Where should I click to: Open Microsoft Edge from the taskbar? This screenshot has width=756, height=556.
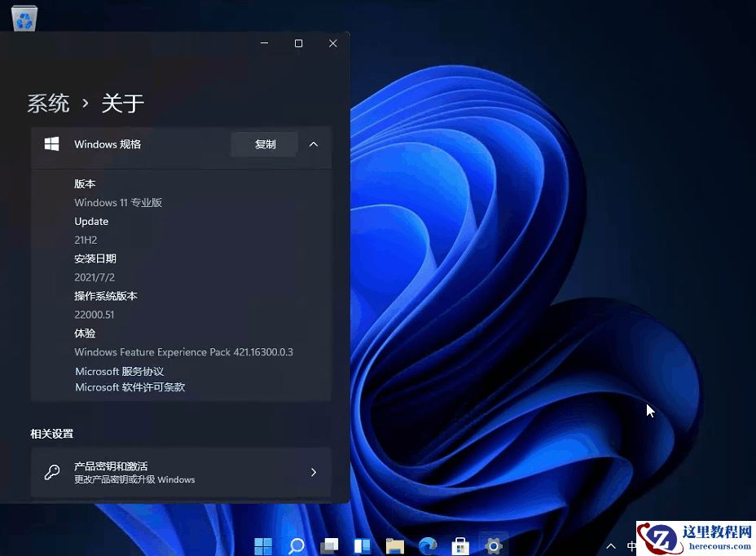point(427,545)
